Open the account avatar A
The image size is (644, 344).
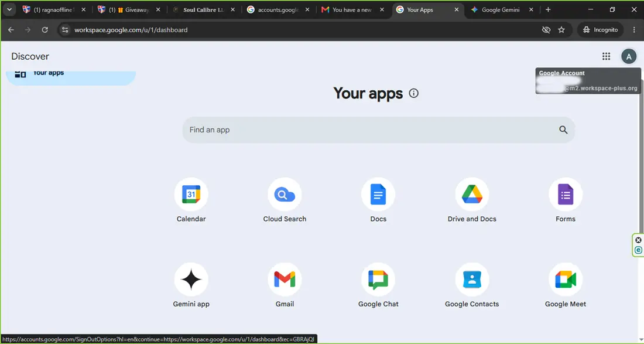tap(628, 56)
